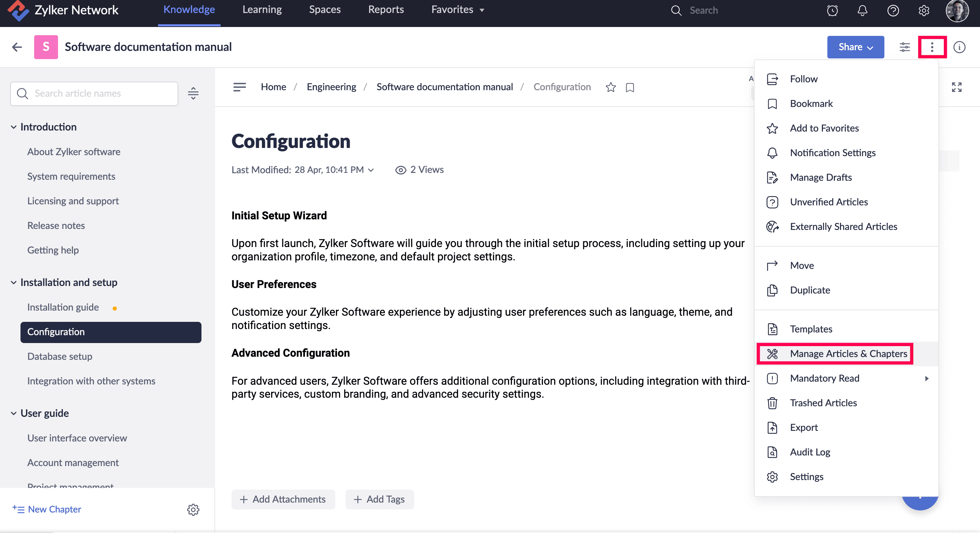Select Manage Articles & Chapters menu item
This screenshot has height=533, width=980.
[x=849, y=354]
